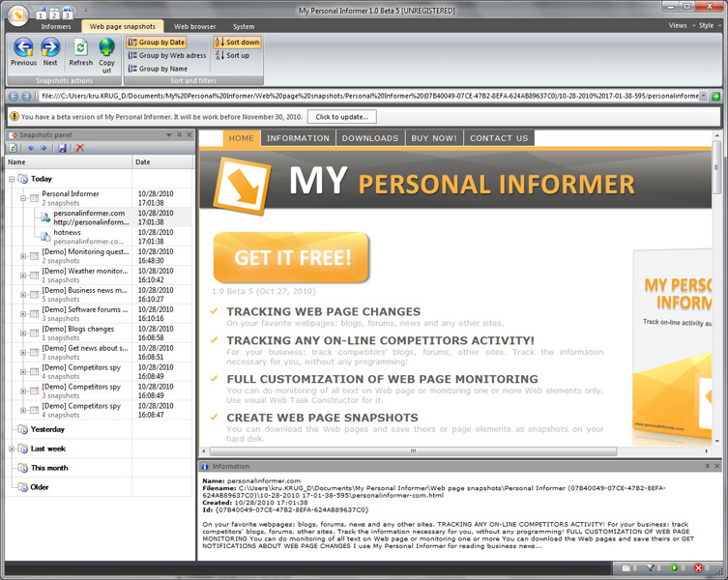
Task: Enable Group by Web adress option
Action: coord(165,55)
